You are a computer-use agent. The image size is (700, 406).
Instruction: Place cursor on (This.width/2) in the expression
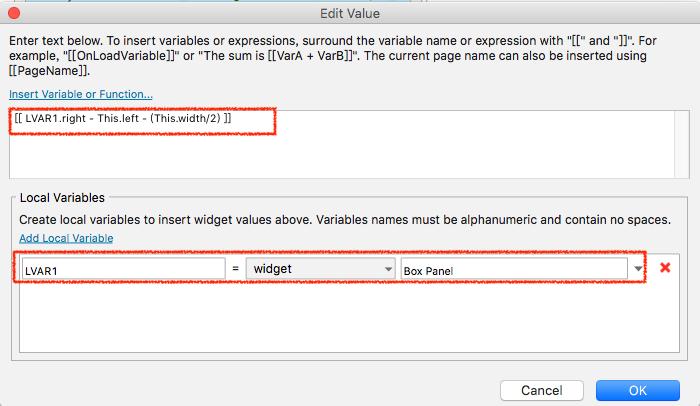coord(185,118)
